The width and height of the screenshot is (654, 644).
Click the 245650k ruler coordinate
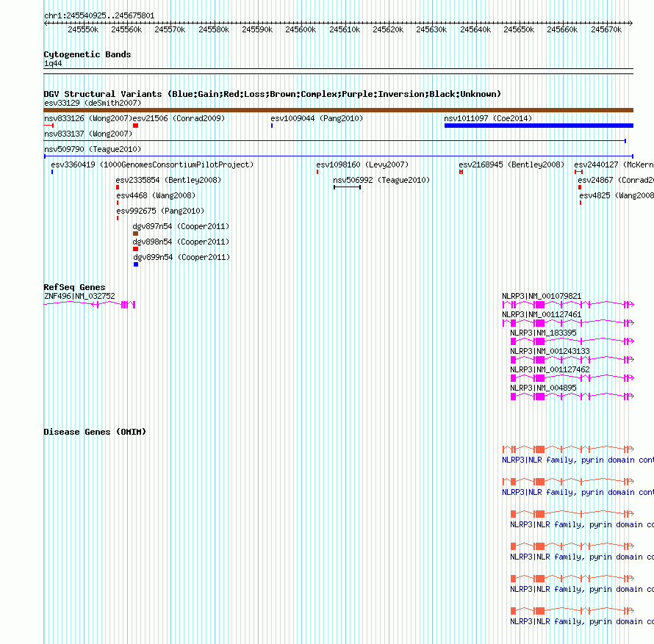click(x=519, y=29)
